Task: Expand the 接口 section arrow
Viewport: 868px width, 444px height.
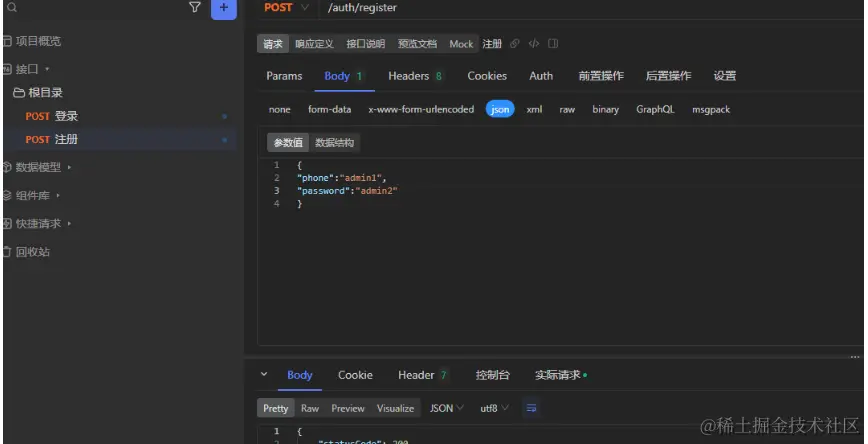Action: tap(47, 69)
